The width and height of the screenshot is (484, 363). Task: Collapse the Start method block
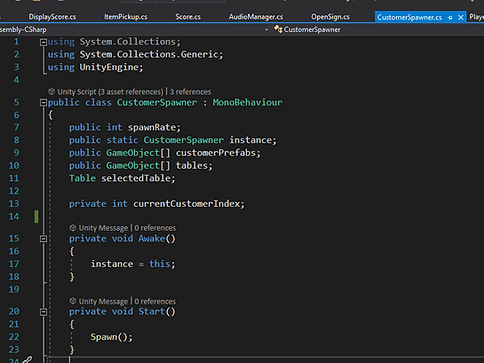43,312
